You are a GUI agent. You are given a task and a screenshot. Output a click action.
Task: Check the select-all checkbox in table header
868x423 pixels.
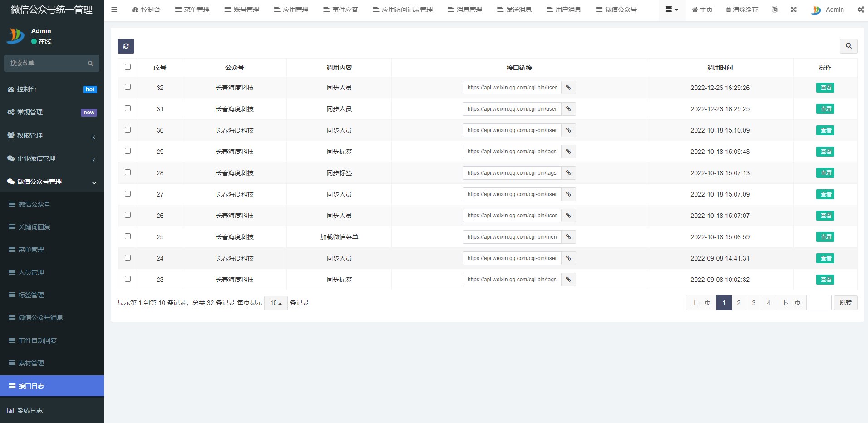(x=128, y=67)
